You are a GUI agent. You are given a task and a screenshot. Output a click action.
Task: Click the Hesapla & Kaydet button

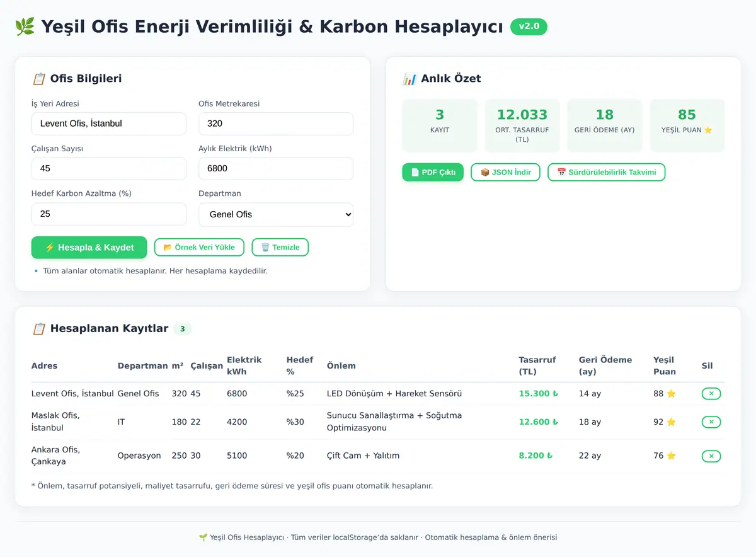89,248
